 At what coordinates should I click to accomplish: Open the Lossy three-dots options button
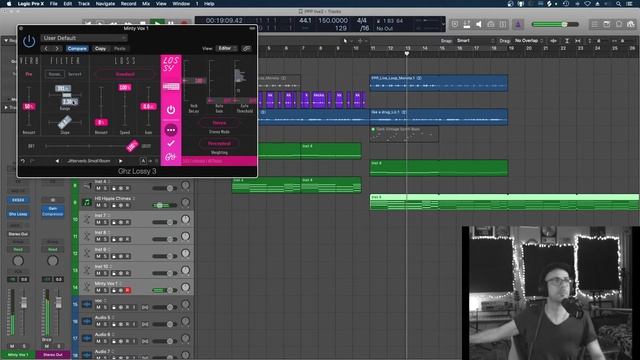point(171,130)
